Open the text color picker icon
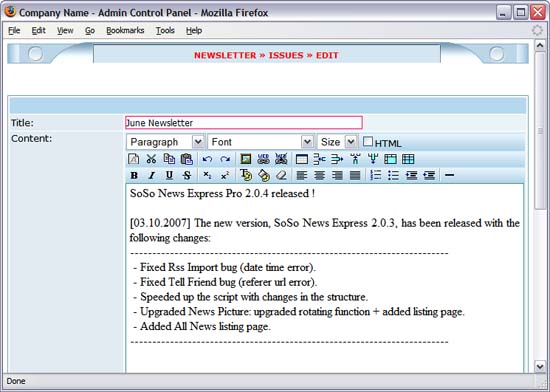The height and width of the screenshot is (392, 550). point(246,175)
